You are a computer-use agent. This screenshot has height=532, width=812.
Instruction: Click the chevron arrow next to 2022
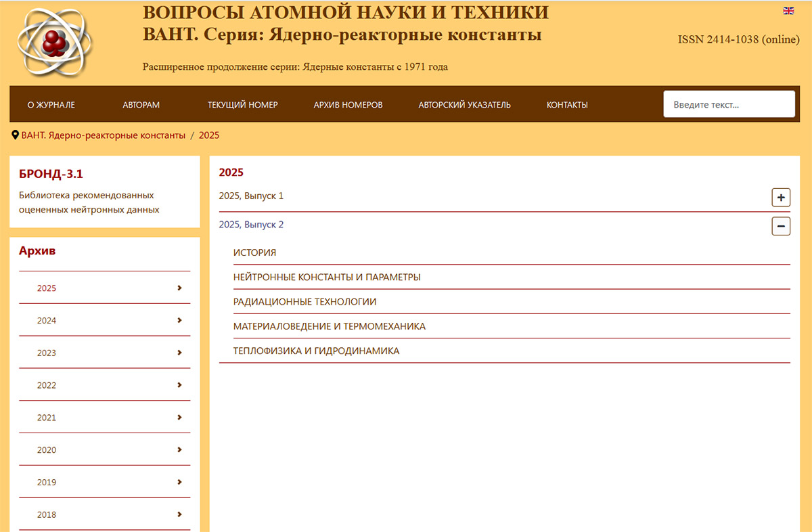point(179,385)
